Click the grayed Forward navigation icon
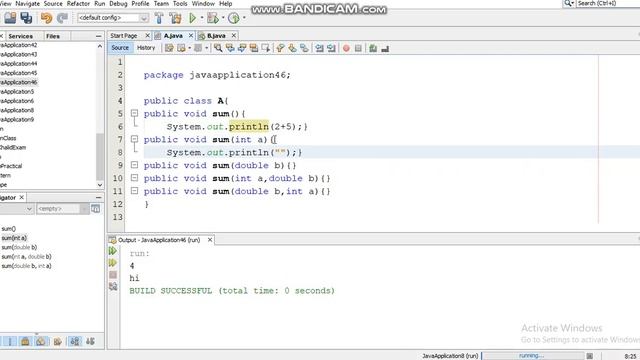640x360 pixels. tap(198, 48)
